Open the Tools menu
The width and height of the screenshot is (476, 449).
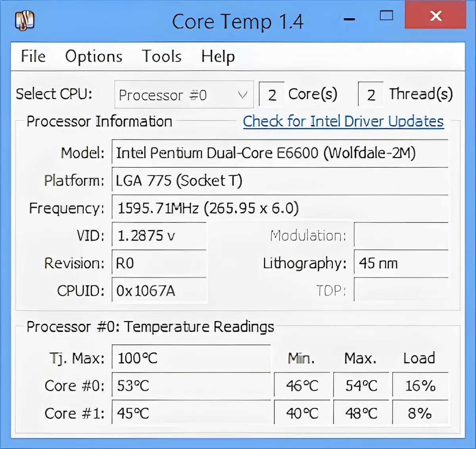coord(161,56)
